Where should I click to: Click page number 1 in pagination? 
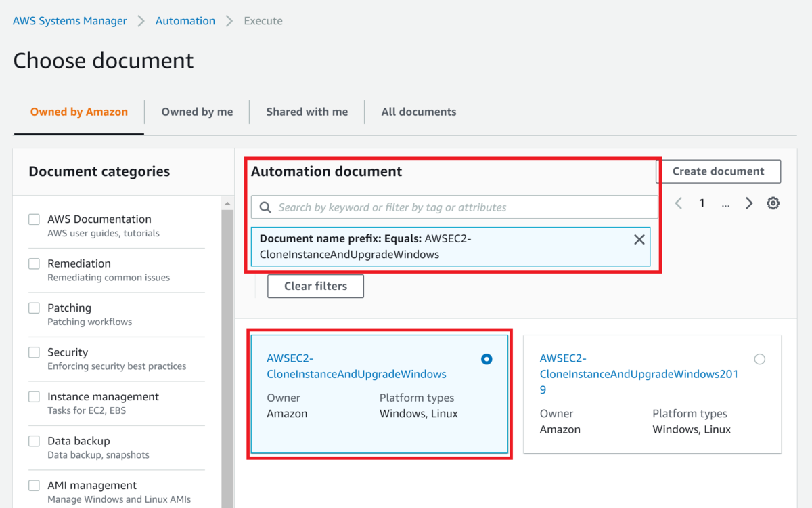[702, 203]
